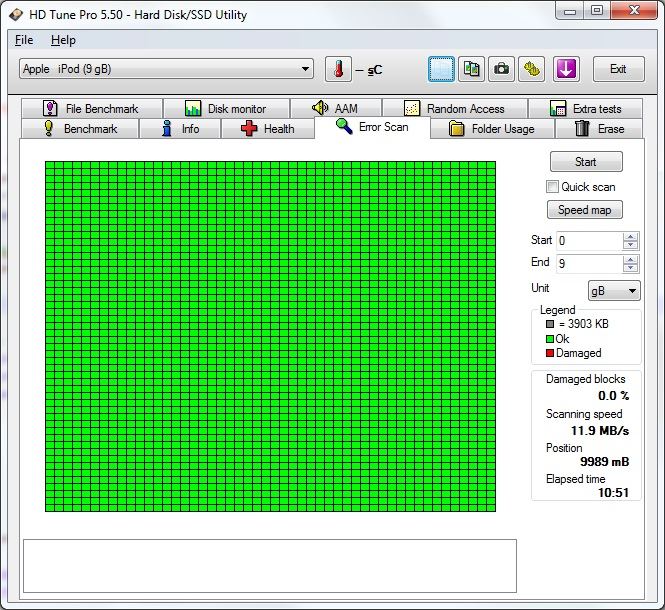665x610 pixels.
Task: Open the Apple iPod drive dropdown
Action: pos(305,69)
